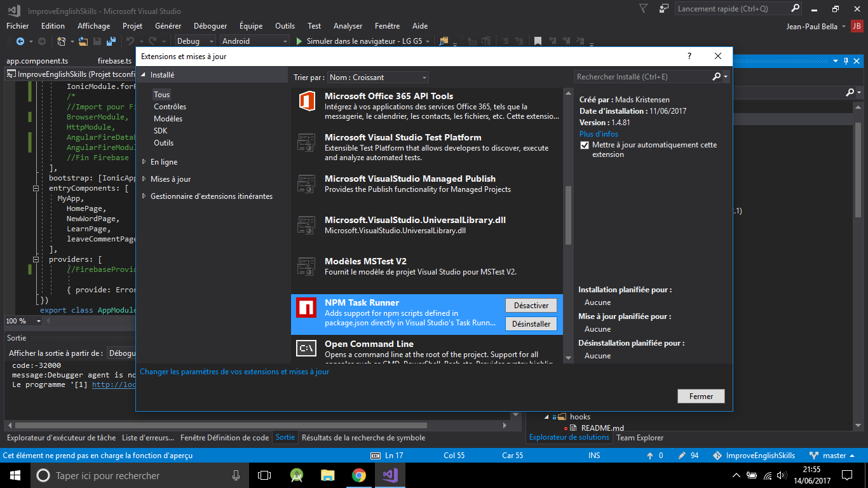This screenshot has width=868, height=488.
Task: Open Visual Studio from the Windows taskbar
Action: click(x=390, y=475)
